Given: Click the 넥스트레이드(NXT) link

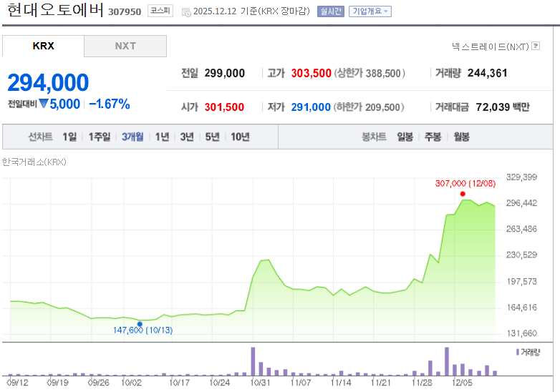Looking at the screenshot, I should click(491, 46).
